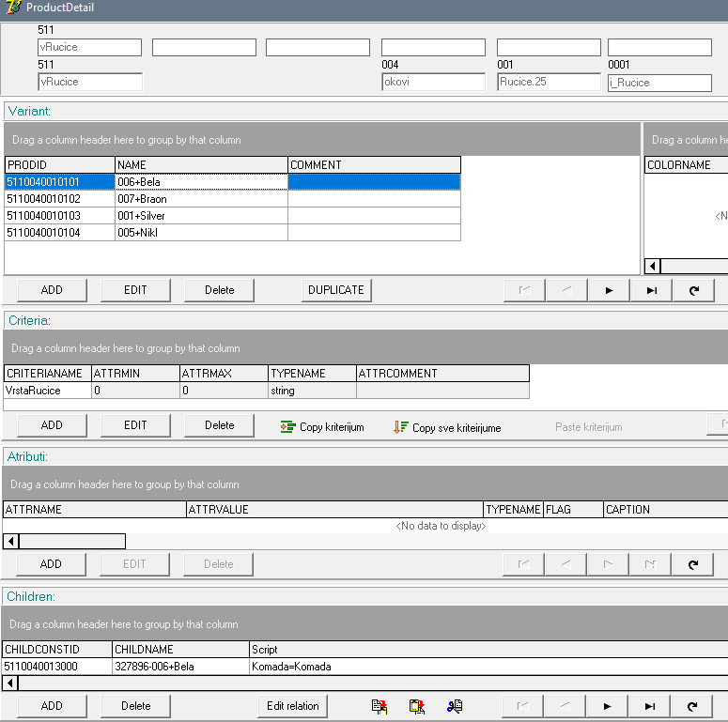This screenshot has height=722, width=728.
Task: Sort by CHILDNAME column header
Action: tap(180, 650)
